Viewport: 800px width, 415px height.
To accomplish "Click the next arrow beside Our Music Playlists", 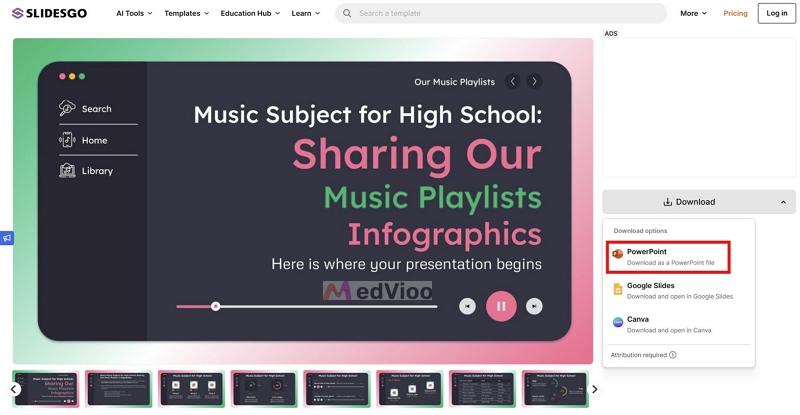I will (534, 82).
